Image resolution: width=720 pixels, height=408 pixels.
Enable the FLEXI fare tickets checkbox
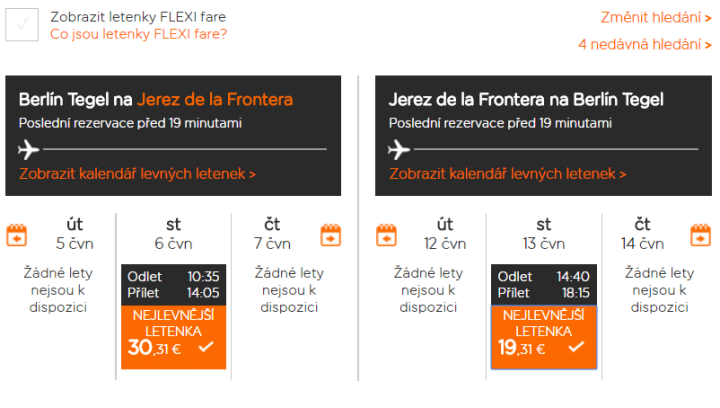[22, 24]
